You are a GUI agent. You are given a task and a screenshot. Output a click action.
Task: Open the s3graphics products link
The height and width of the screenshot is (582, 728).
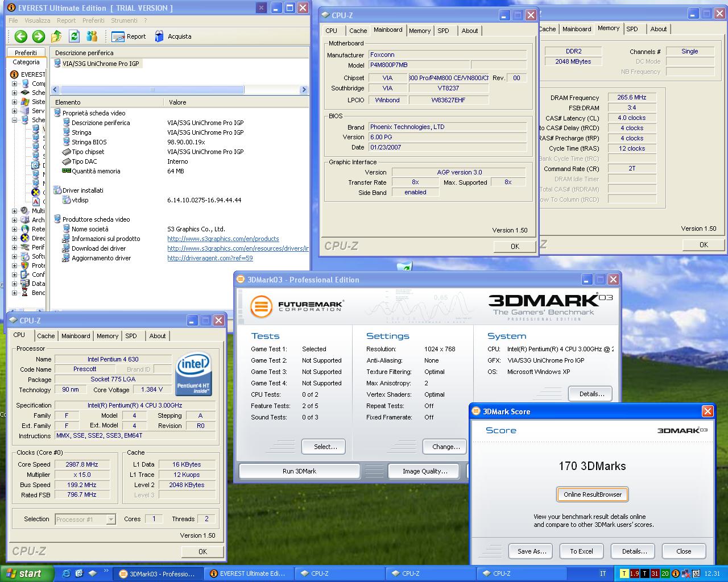223,239
